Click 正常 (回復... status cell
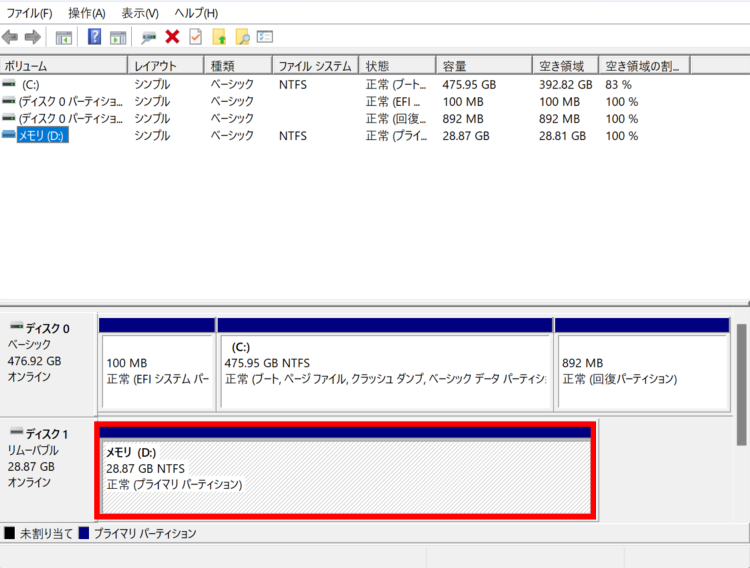The height and width of the screenshot is (568, 750). 396,119
